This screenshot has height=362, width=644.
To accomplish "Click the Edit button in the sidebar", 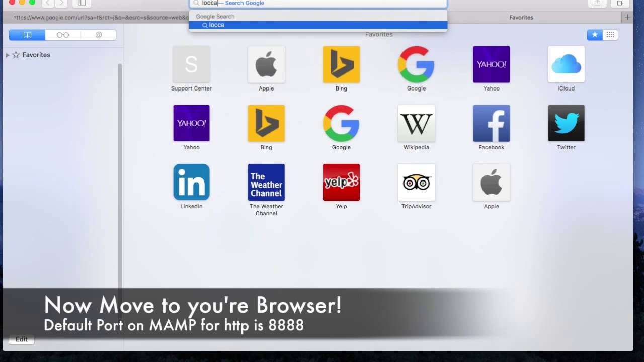I will tap(21, 339).
